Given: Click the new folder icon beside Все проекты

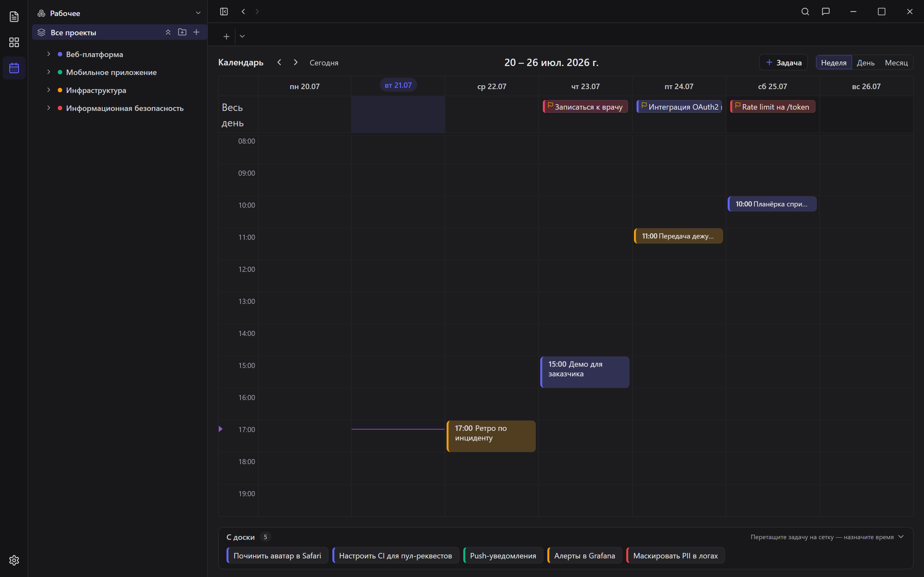Looking at the screenshot, I should pos(182,32).
